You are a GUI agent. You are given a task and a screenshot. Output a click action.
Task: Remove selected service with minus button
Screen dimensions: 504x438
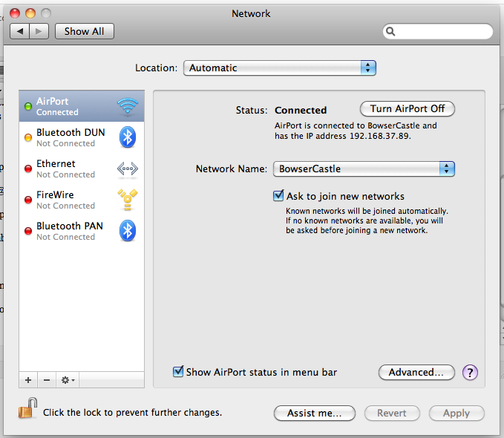tap(47, 380)
